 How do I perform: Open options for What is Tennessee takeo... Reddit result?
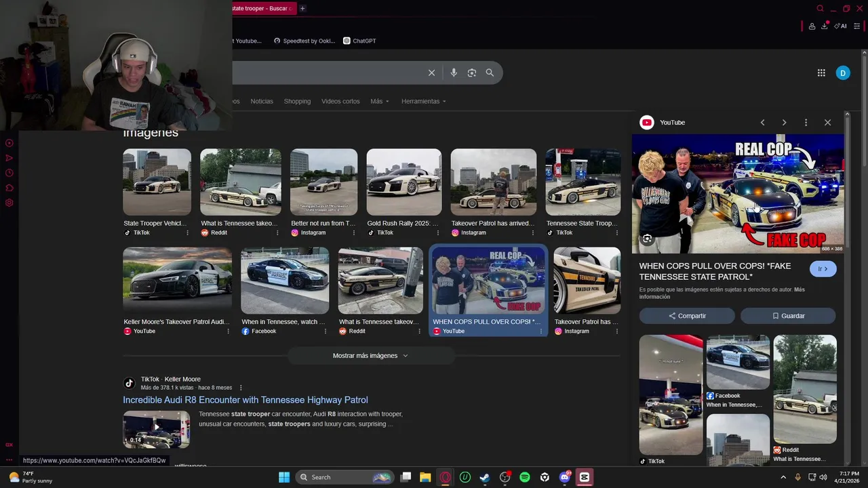click(277, 232)
